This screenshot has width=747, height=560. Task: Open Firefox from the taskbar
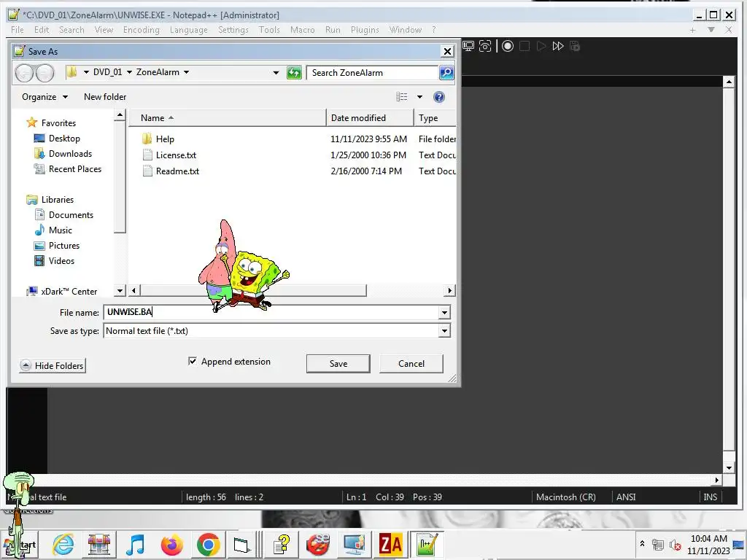point(172,544)
